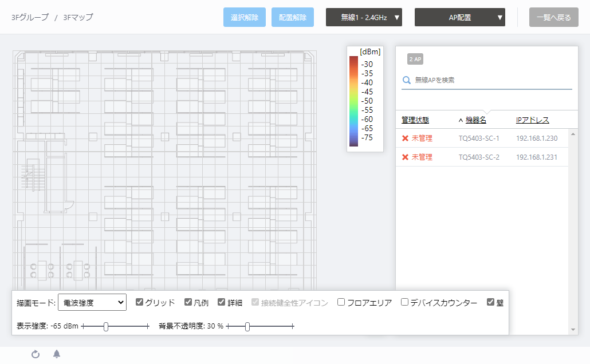This screenshot has height=364, width=590.
Task: Click 未管理 status of TQ5403-SC-1
Action: coord(422,139)
